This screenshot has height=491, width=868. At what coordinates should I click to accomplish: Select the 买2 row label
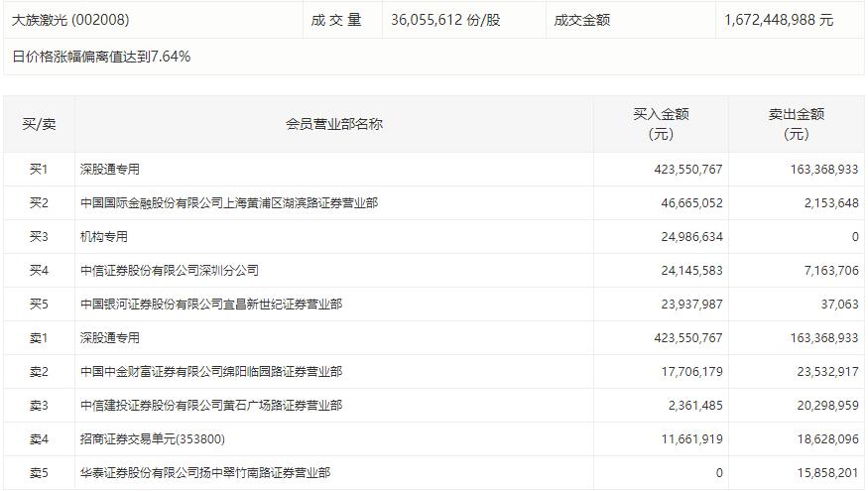(39, 203)
